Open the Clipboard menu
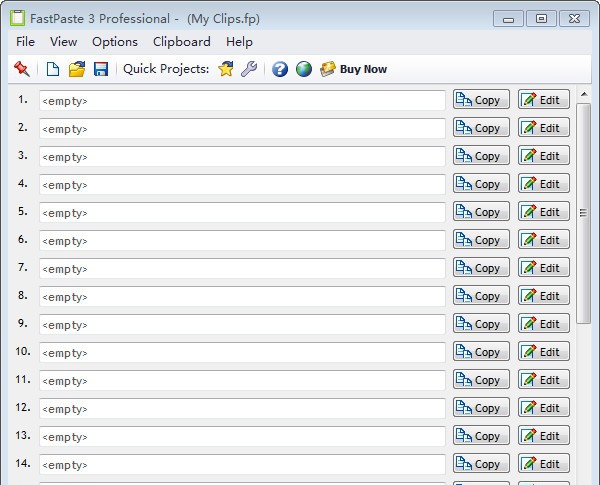Image resolution: width=600 pixels, height=485 pixels. click(182, 42)
